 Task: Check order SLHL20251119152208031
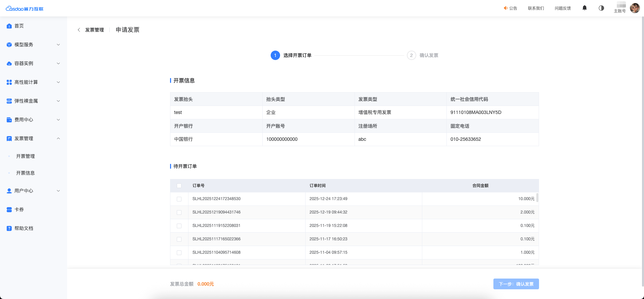click(x=179, y=226)
